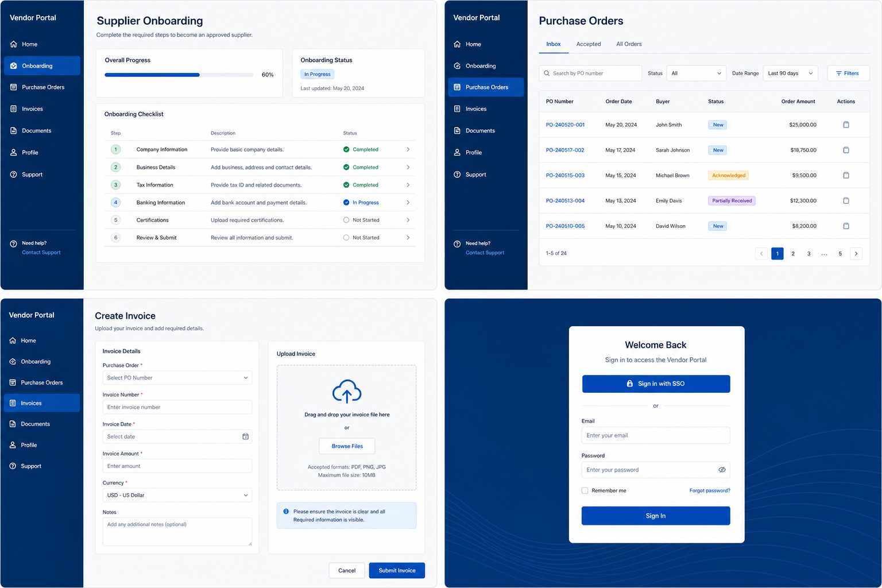The image size is (882, 588).
Task: Expand Certifications row chevron
Action: pos(408,220)
